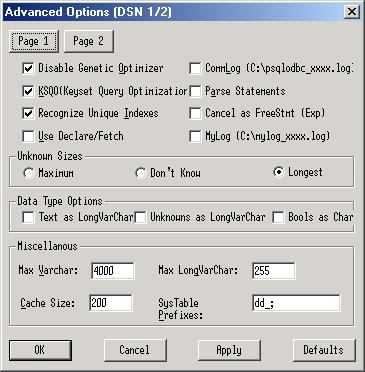Select Maximum for unknown sizes
Image resolution: width=365 pixels, height=372 pixels.
(x=29, y=173)
